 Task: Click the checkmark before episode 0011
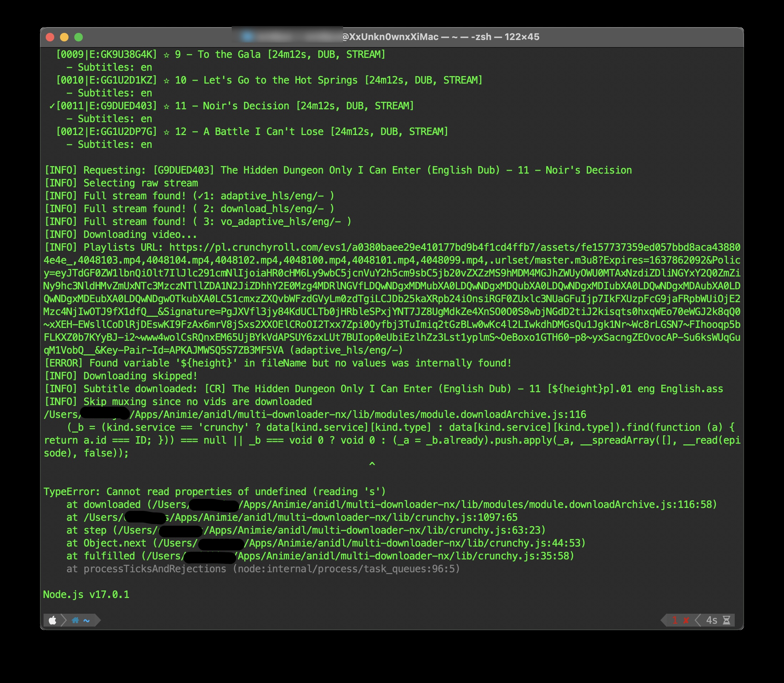point(52,106)
